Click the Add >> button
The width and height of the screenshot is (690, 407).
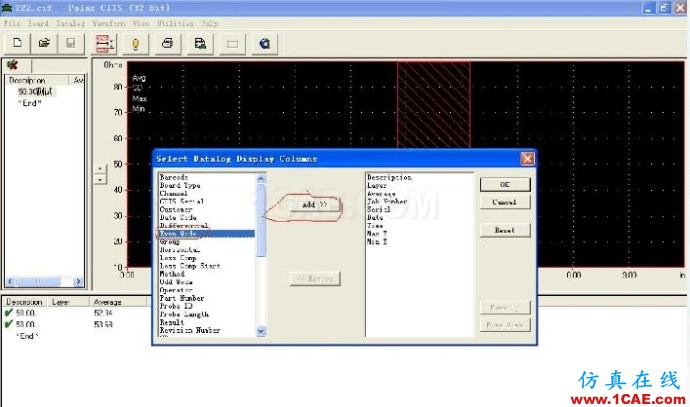tap(315, 205)
